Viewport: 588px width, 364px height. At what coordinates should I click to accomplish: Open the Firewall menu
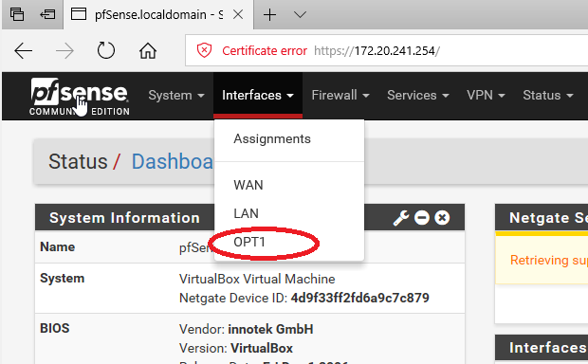pos(340,95)
